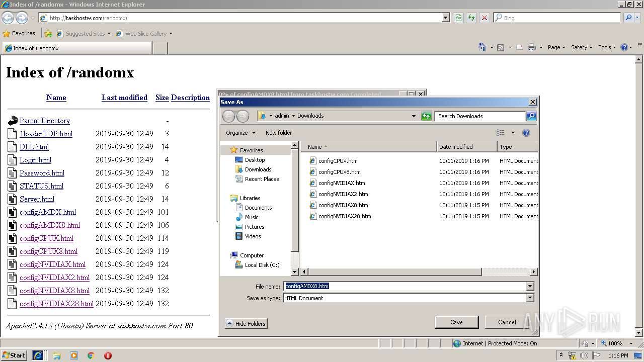Click the new tab button
The width and height of the screenshot is (644, 362).
click(160, 48)
